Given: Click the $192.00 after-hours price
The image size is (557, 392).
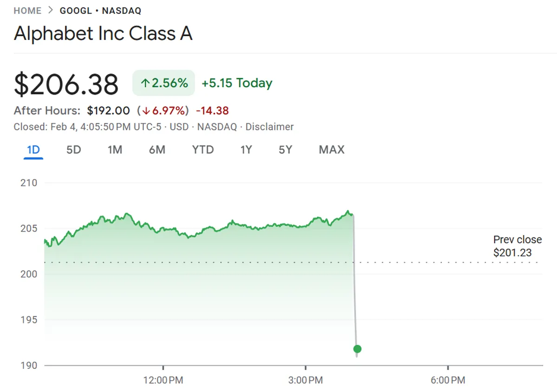Looking at the screenshot, I should (108, 110).
